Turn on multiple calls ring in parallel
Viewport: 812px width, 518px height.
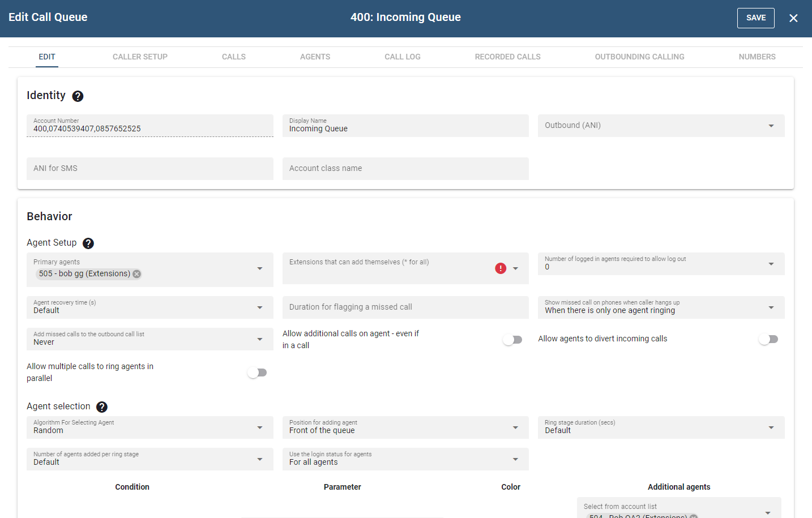click(x=257, y=373)
